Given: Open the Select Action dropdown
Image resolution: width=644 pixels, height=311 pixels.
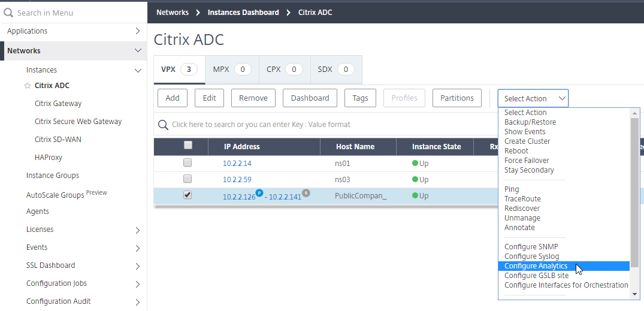Looking at the screenshot, I should coord(533,99).
